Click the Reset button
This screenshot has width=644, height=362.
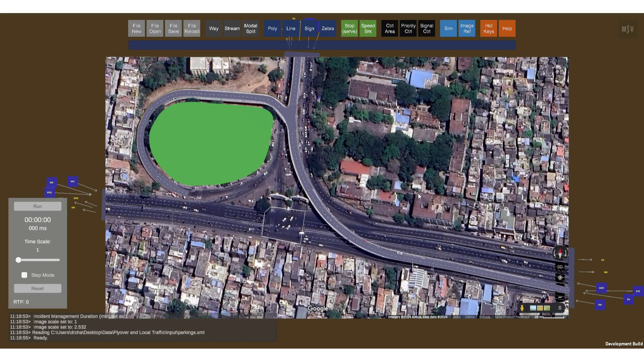38,289
